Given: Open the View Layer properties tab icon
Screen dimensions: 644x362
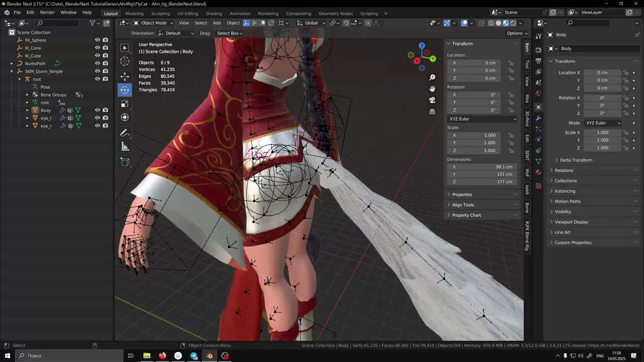Looking at the screenshot, I should [538, 72].
